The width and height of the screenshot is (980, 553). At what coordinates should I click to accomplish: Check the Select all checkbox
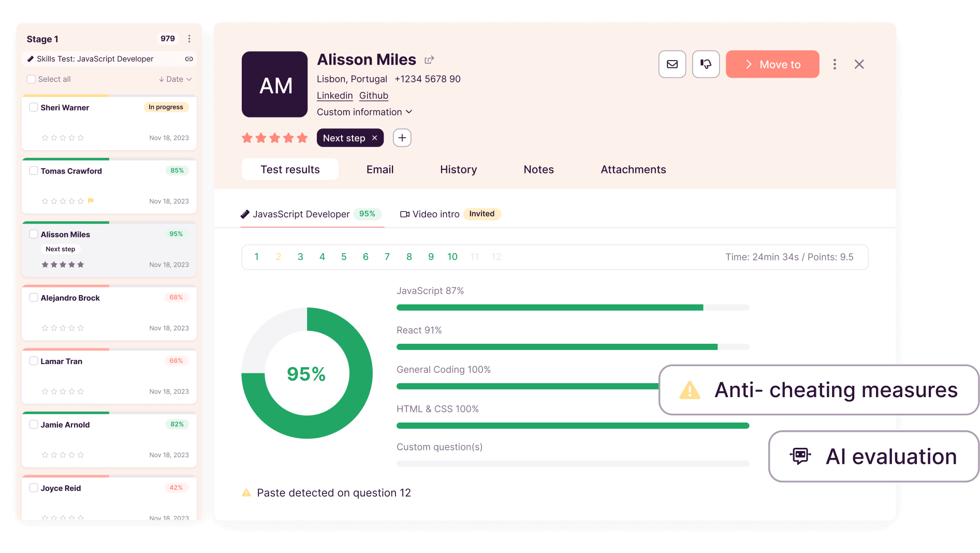coord(32,79)
